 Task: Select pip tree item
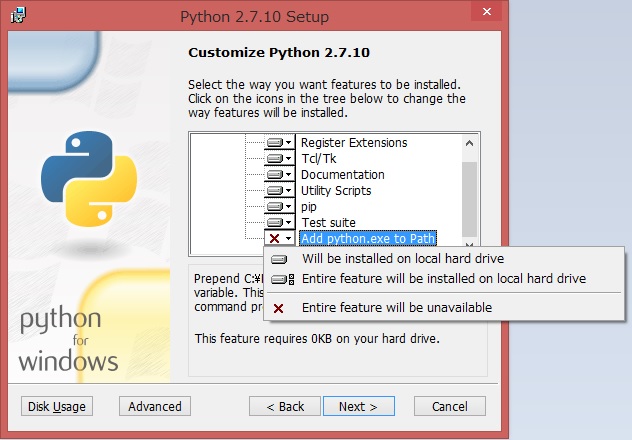click(x=309, y=207)
